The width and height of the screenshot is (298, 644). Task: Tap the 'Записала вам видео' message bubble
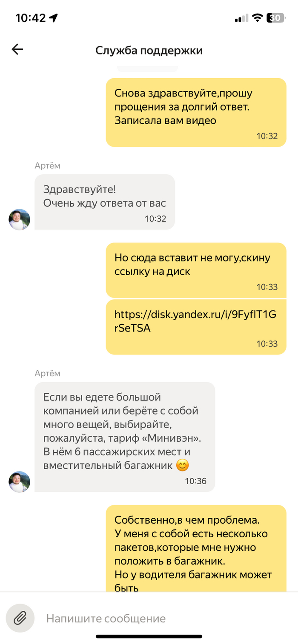196,112
